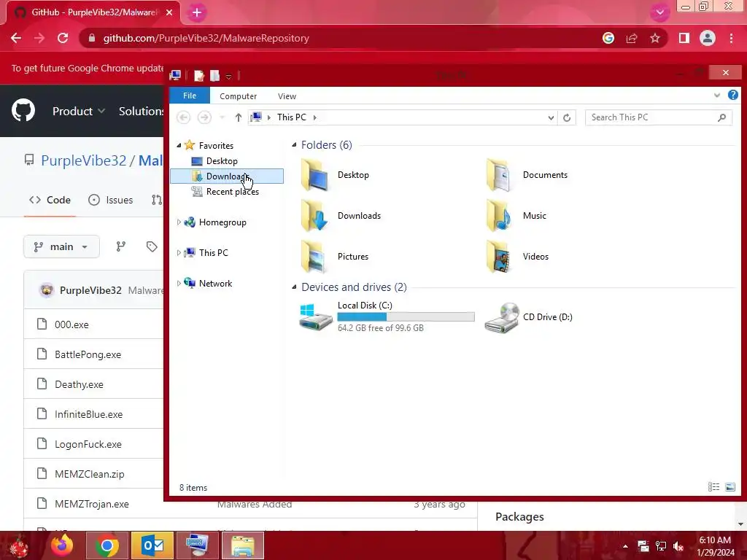Open Outlook from the taskbar

(152, 545)
